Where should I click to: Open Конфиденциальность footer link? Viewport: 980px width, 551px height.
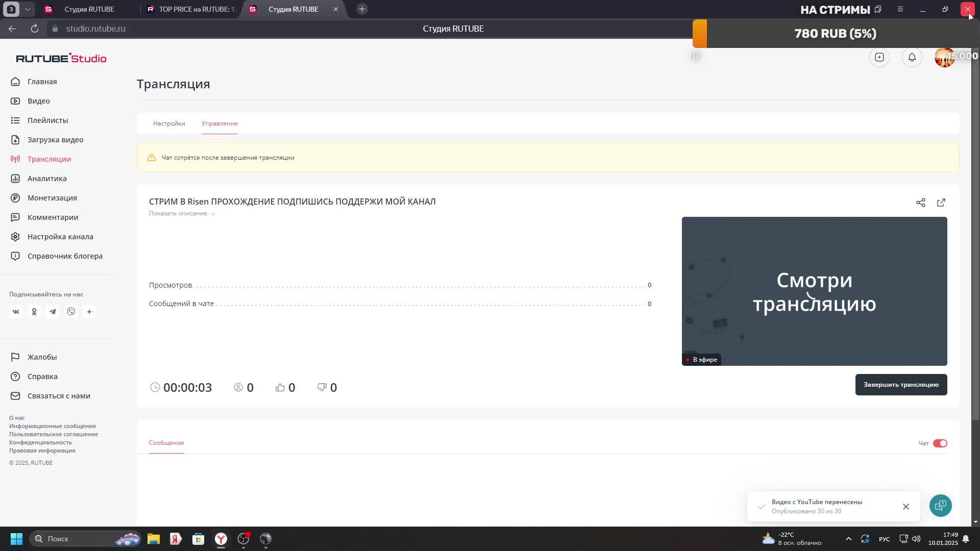40,442
